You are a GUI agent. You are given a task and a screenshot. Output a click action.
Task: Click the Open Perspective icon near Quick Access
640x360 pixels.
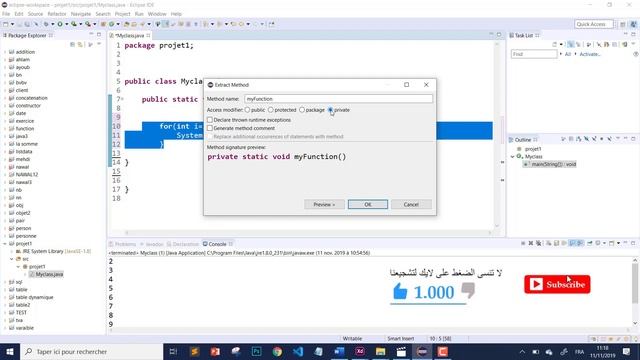[623, 24]
